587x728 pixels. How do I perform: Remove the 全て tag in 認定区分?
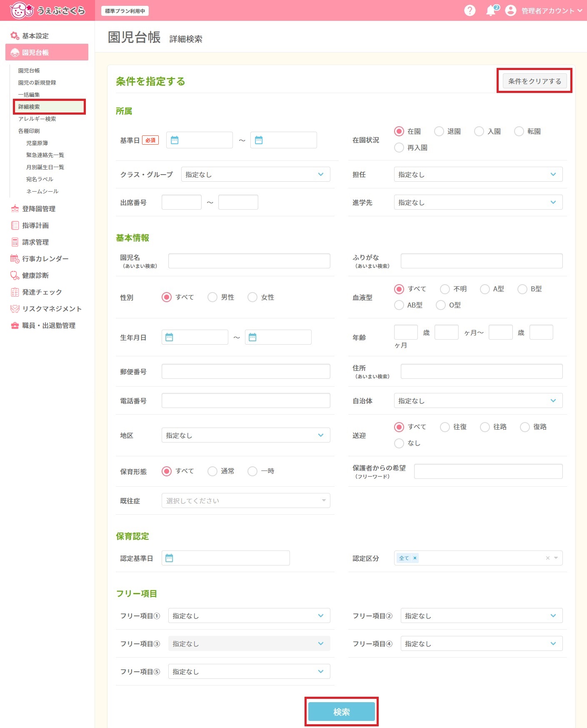(x=415, y=558)
